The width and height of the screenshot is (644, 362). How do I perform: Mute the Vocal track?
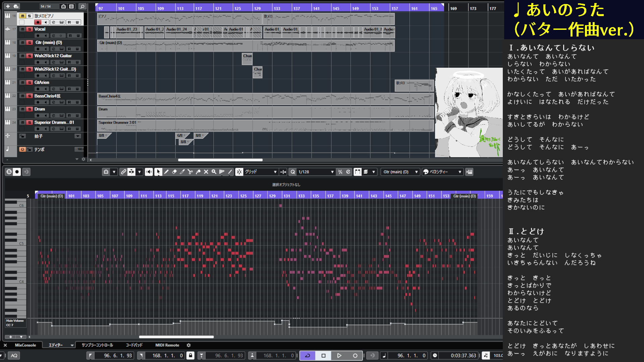(22, 29)
